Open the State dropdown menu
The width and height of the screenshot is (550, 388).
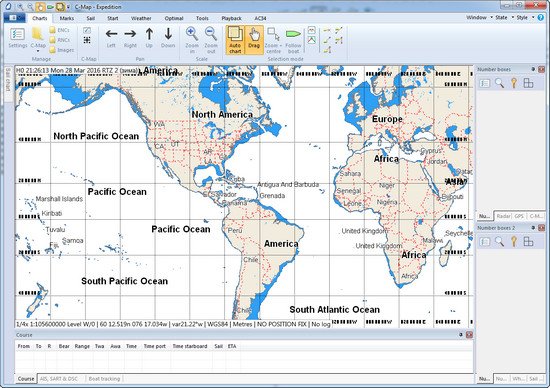504,18
